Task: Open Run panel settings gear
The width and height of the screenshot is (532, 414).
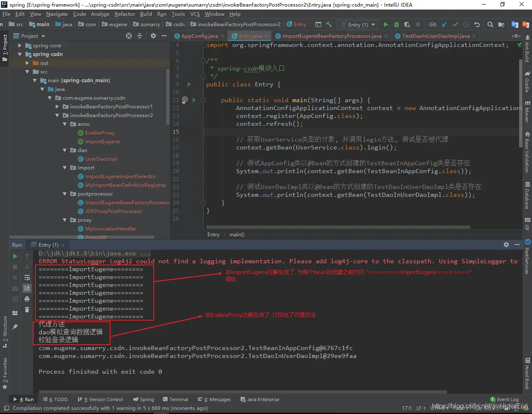Action: tap(506, 245)
